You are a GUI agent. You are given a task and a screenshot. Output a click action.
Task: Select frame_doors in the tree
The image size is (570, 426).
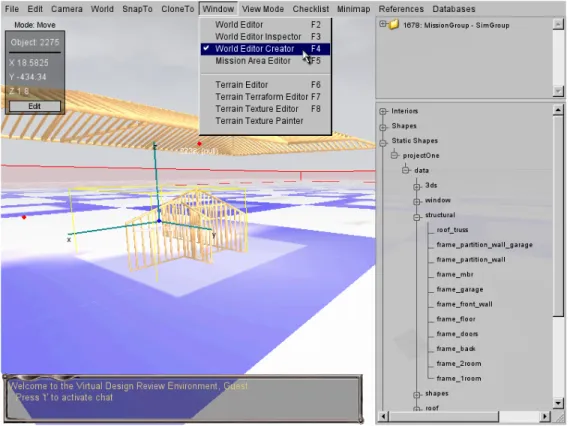pos(457,334)
